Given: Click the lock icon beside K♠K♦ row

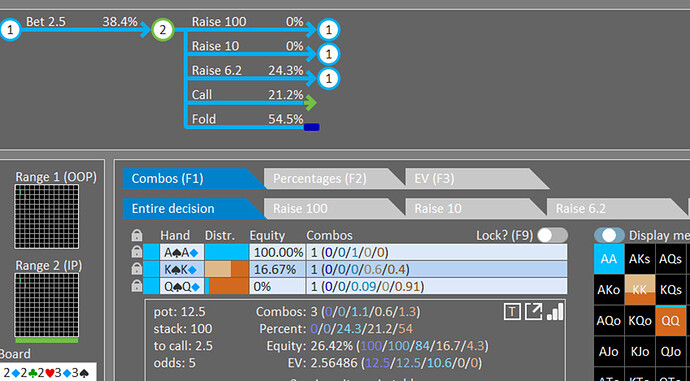Looking at the screenshot, I should click(x=137, y=269).
